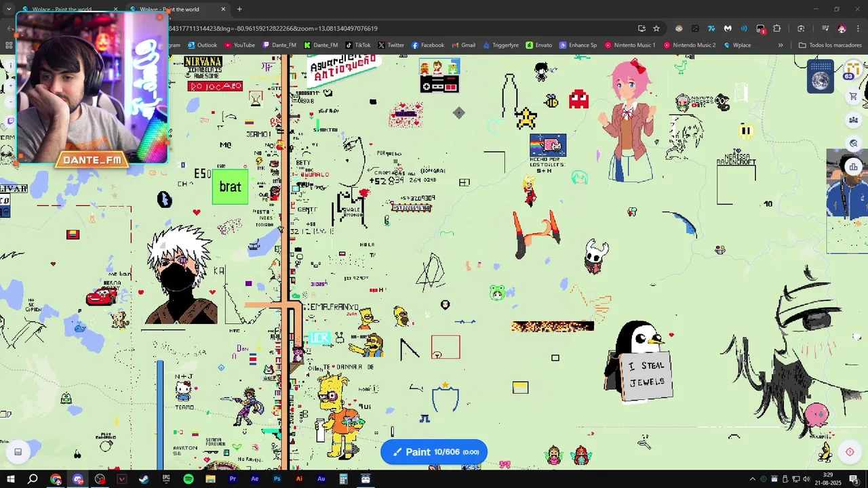
Task: Open the TikTok bookmark
Action: (x=358, y=45)
